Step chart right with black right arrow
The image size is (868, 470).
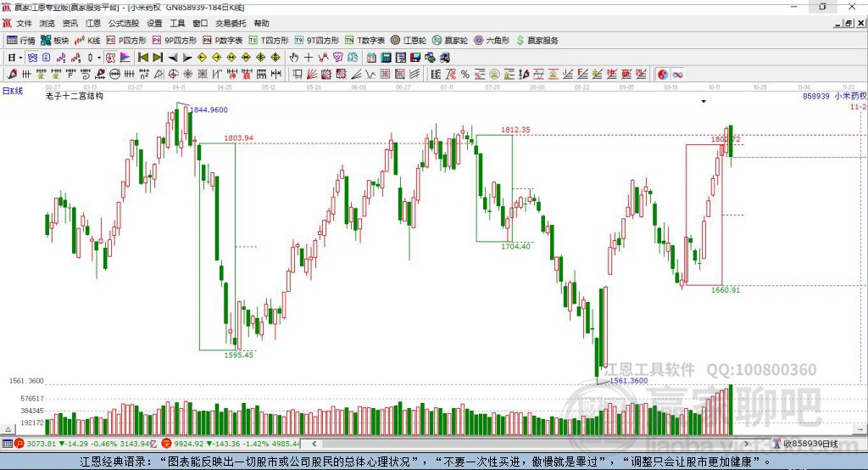(187, 57)
